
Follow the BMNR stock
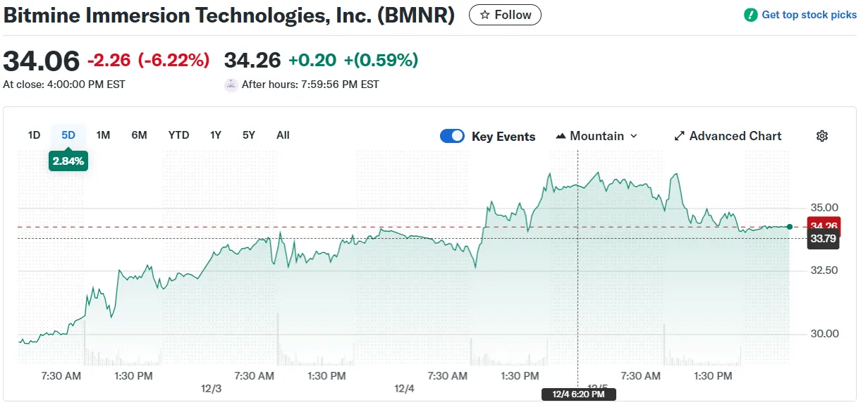[x=505, y=15]
